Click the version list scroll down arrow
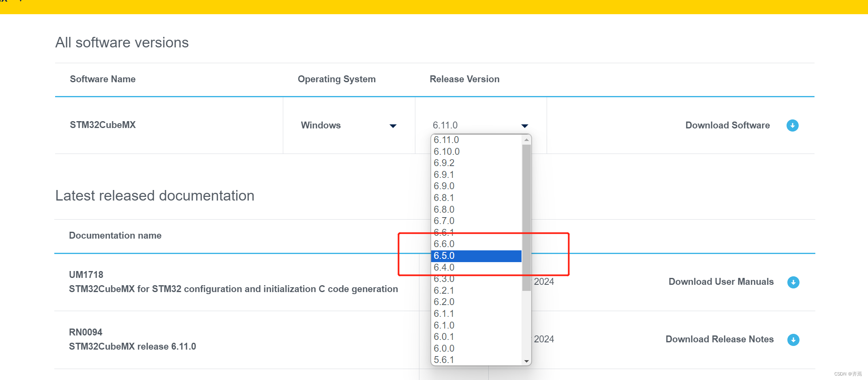This screenshot has height=380, width=868. coord(526,361)
